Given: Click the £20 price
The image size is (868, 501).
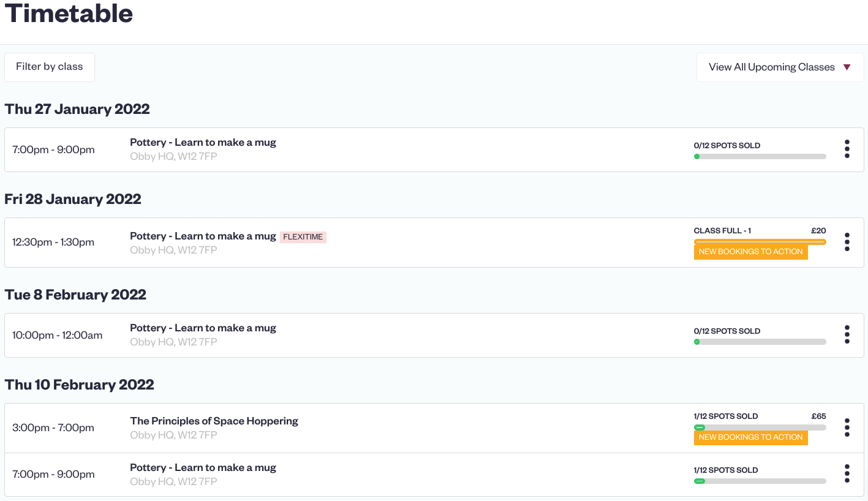Looking at the screenshot, I should 819,231.
